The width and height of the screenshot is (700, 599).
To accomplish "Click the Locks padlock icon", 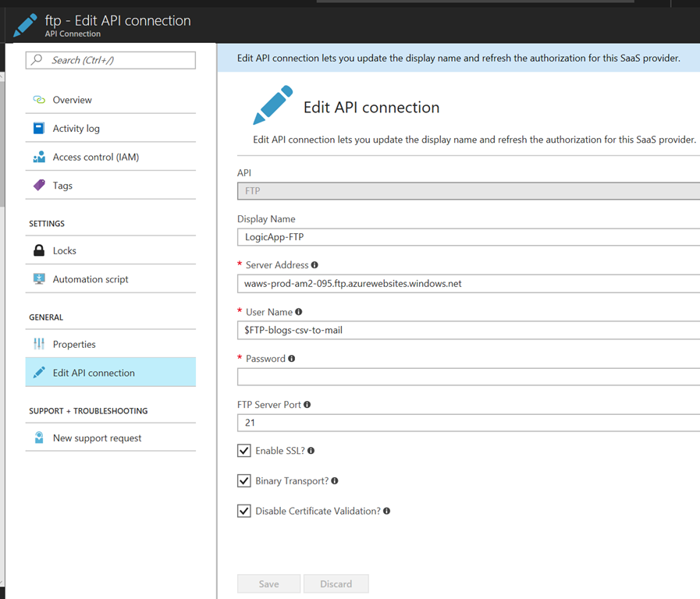I will (39, 250).
